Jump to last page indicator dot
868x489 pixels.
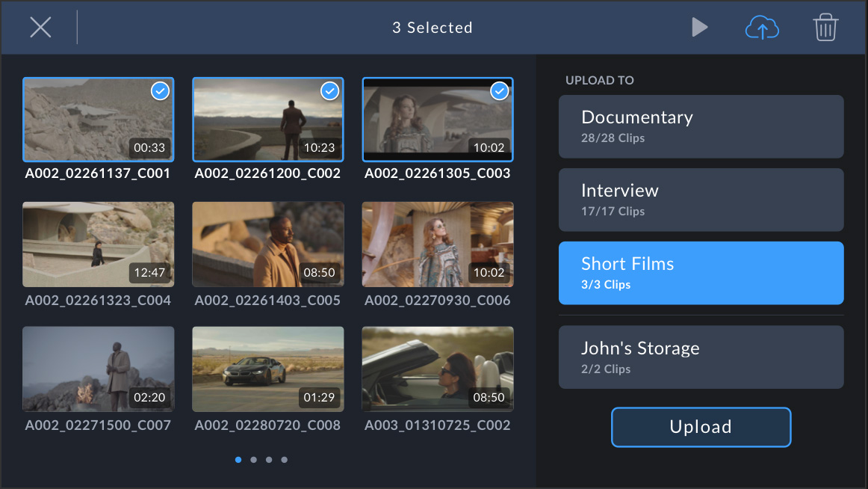tap(285, 460)
